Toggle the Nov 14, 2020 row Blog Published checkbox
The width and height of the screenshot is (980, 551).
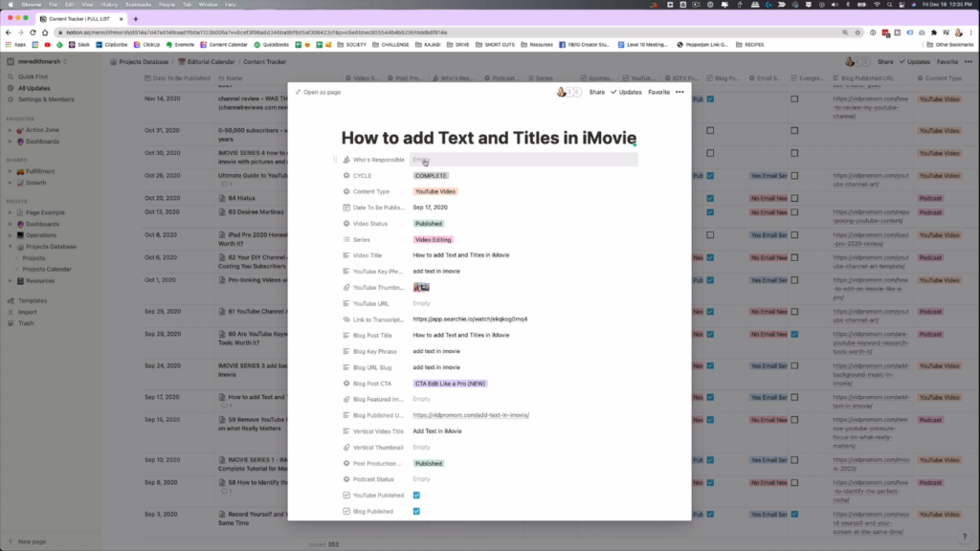pyautogui.click(x=711, y=99)
